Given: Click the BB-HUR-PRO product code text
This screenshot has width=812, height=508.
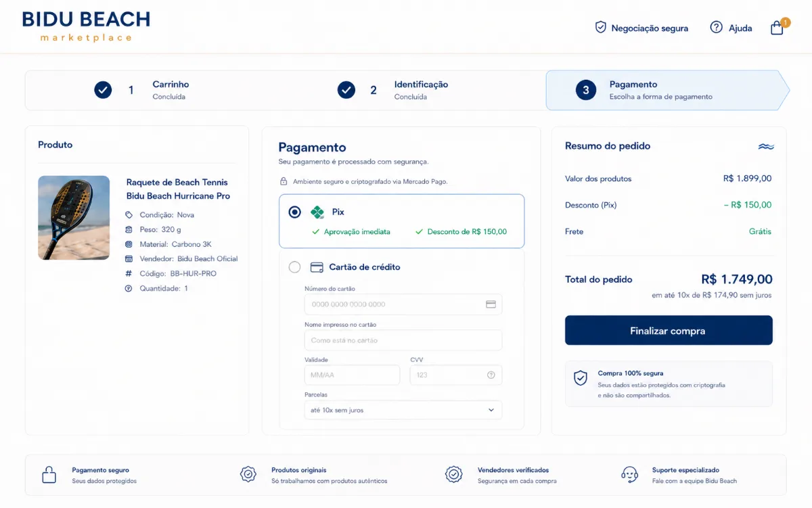Looking at the screenshot, I should click(194, 274).
